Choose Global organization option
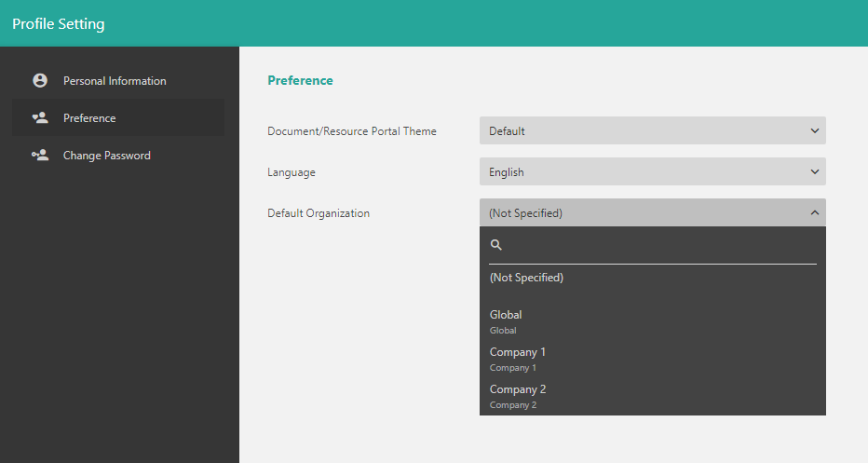Image resolution: width=868 pixels, height=463 pixels. [x=507, y=320]
